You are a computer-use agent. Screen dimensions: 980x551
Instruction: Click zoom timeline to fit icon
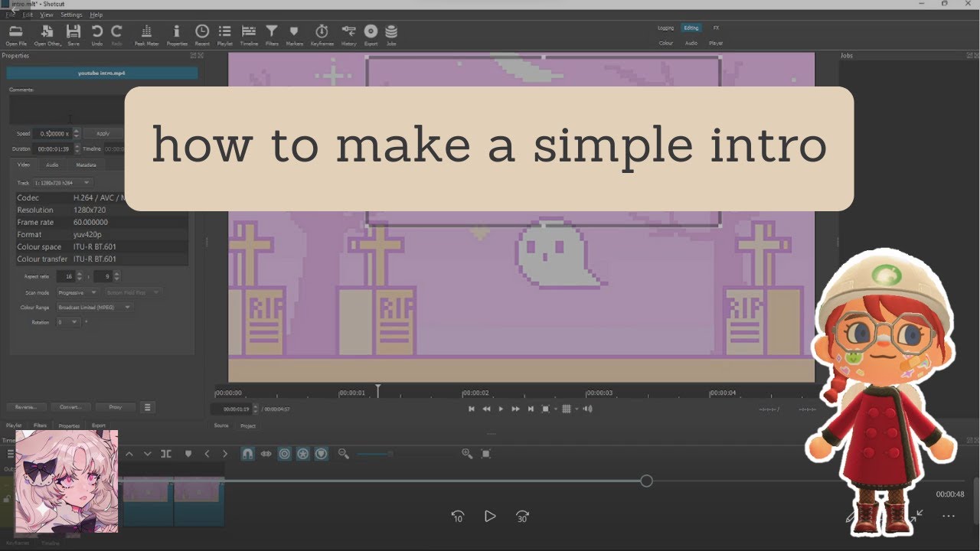[x=486, y=454]
